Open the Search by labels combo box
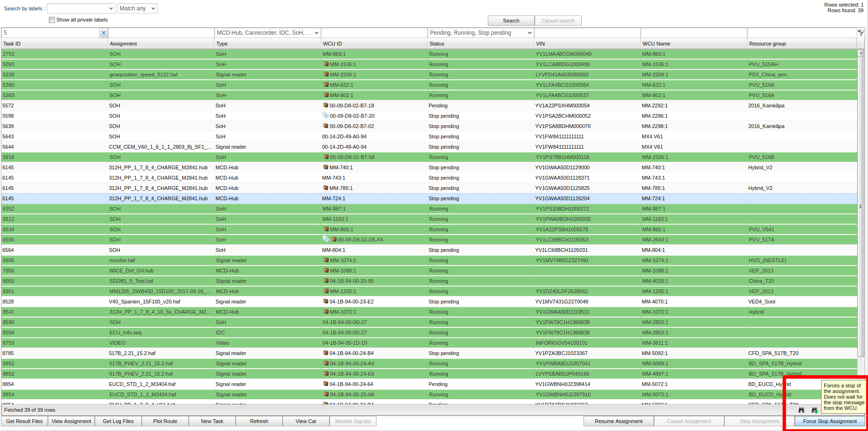868x431 pixels. coord(81,8)
